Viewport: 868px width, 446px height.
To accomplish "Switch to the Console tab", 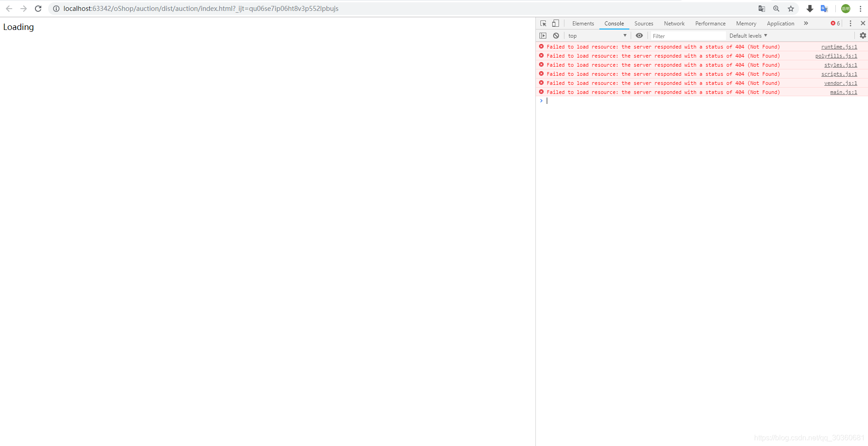I will click(614, 24).
